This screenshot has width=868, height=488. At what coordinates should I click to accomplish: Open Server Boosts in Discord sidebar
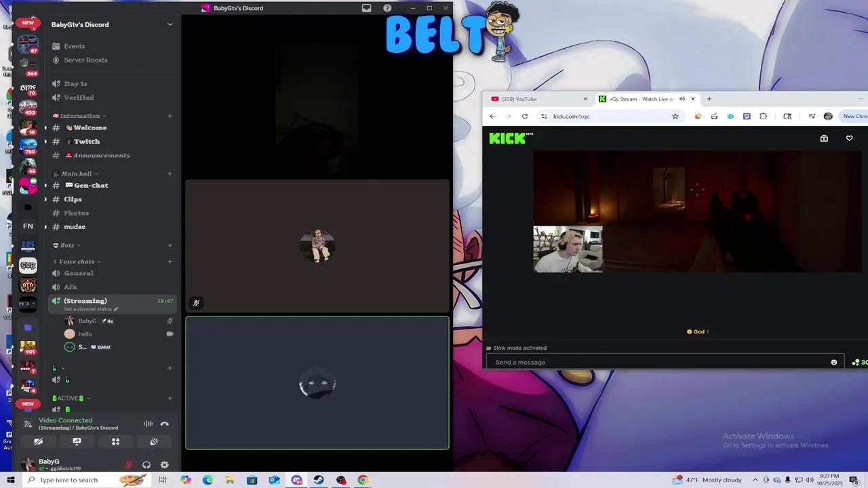pos(85,60)
